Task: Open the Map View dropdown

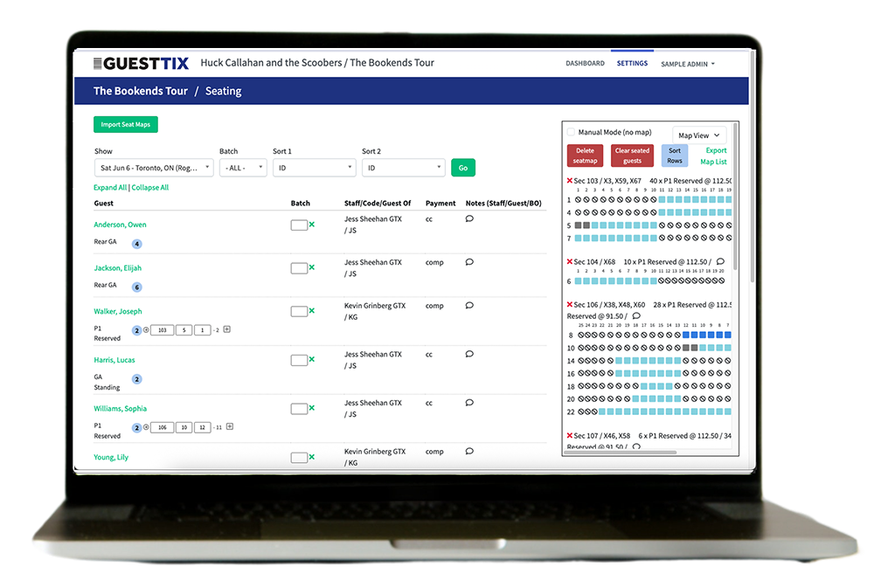Action: point(700,135)
